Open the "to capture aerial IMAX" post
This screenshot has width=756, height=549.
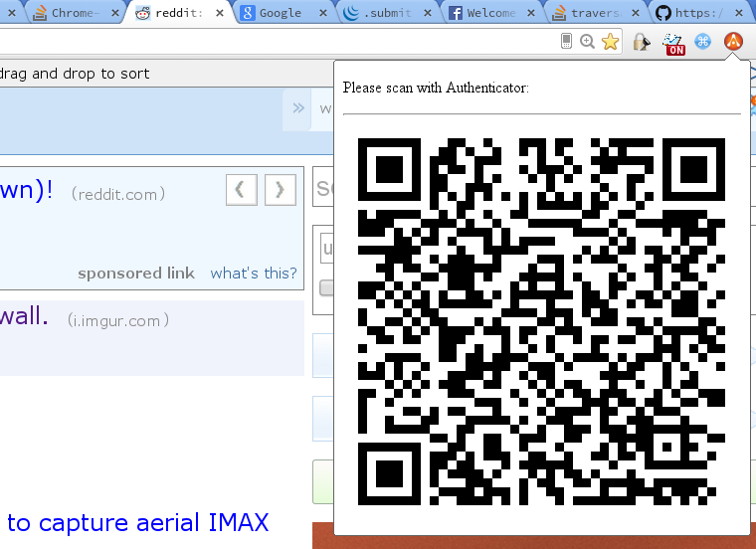137,522
